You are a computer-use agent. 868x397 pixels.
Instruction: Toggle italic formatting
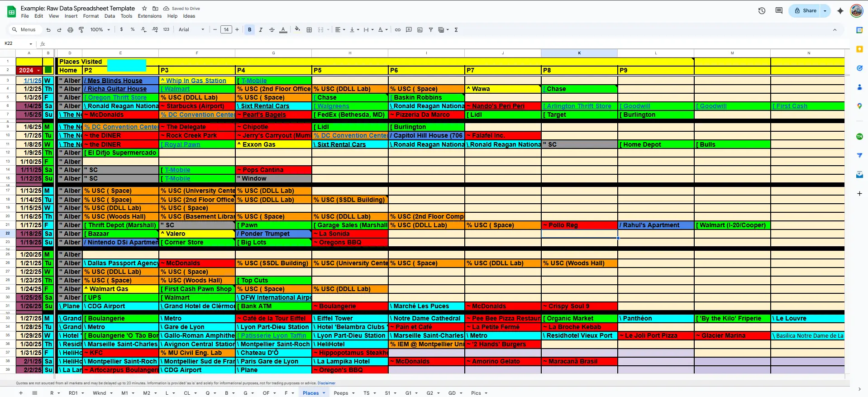(x=261, y=30)
